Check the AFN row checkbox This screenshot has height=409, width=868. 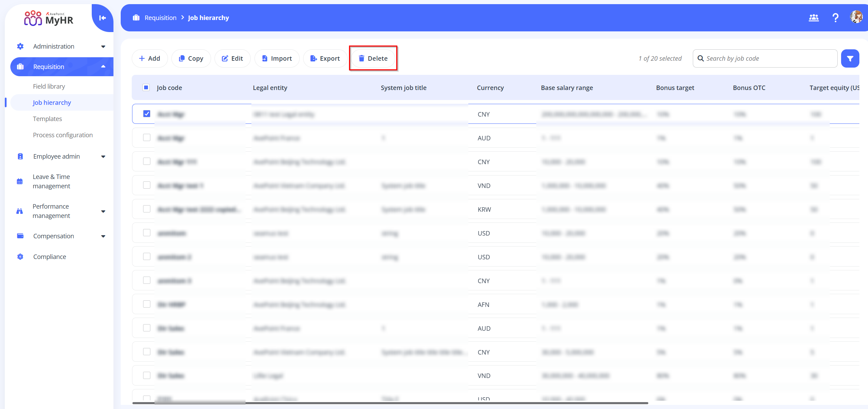point(147,304)
